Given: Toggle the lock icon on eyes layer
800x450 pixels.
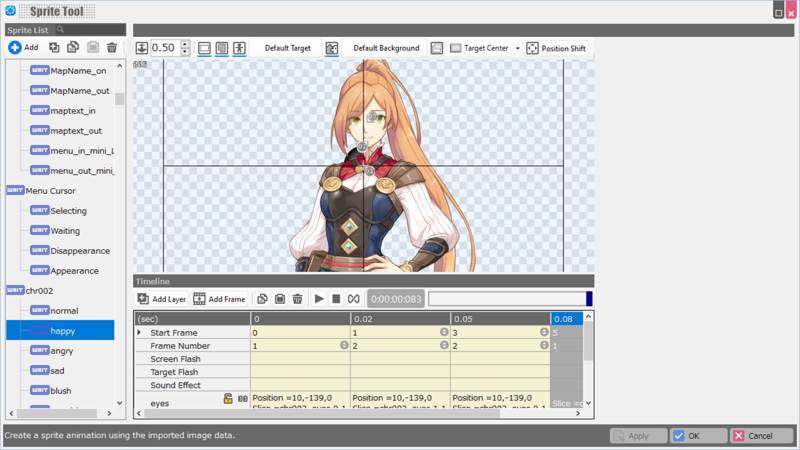Looking at the screenshot, I should [x=228, y=398].
